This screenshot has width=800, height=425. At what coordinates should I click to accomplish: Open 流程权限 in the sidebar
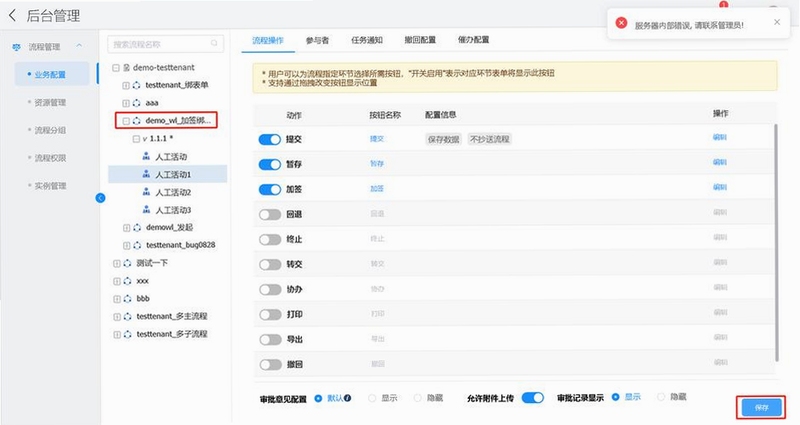(x=50, y=158)
